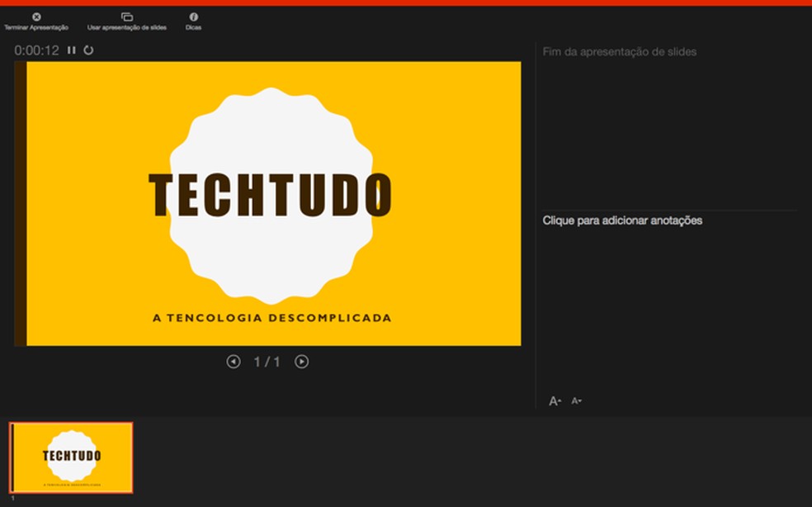Viewport: 812px width, 507px height.
Task: Select the 'Usar apresentação de slides' label
Action: 127,27
